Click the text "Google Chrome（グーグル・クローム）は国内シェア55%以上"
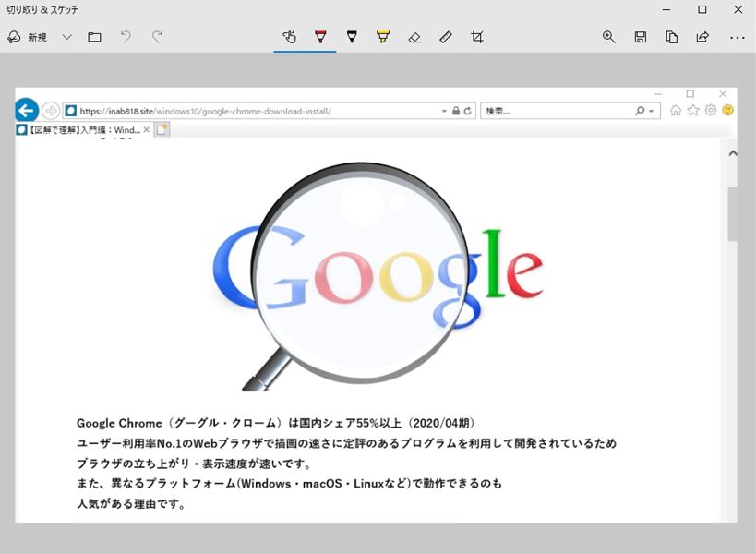The height and width of the screenshot is (554, 756). [x=239, y=423]
